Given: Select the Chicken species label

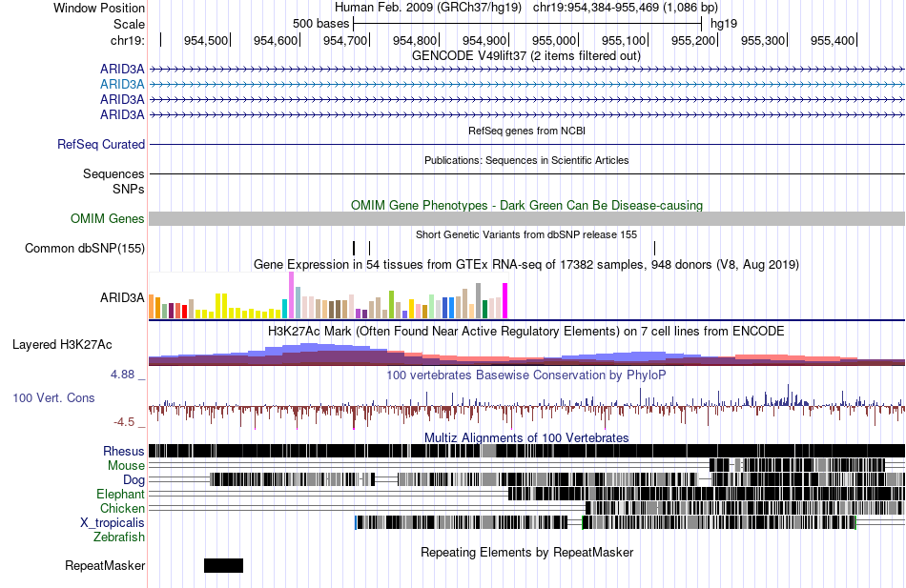Looking at the screenshot, I should tap(122, 508).
